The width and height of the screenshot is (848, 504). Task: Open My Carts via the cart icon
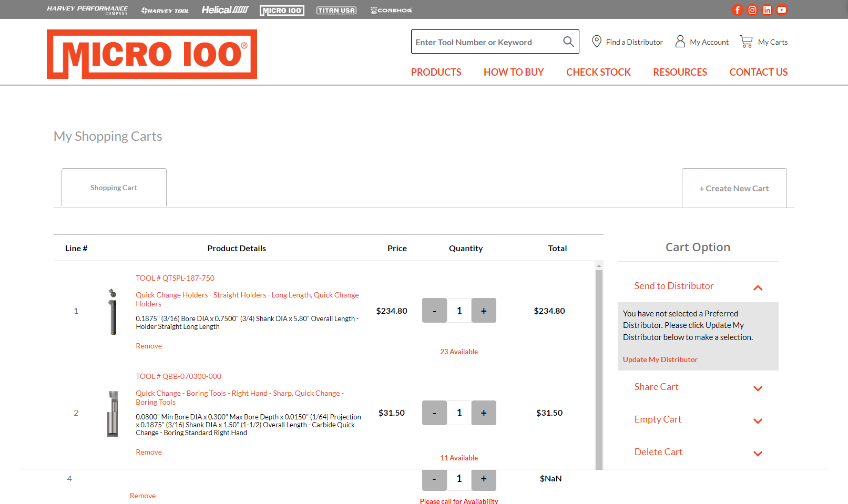[x=746, y=41]
